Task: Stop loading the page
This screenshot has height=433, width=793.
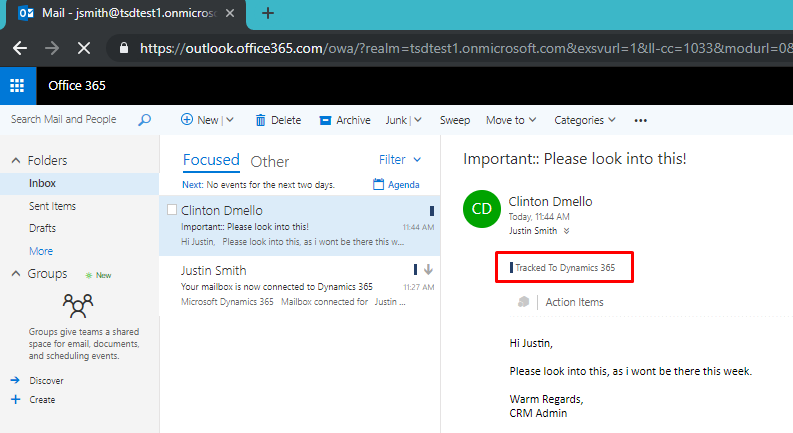Action: point(84,48)
